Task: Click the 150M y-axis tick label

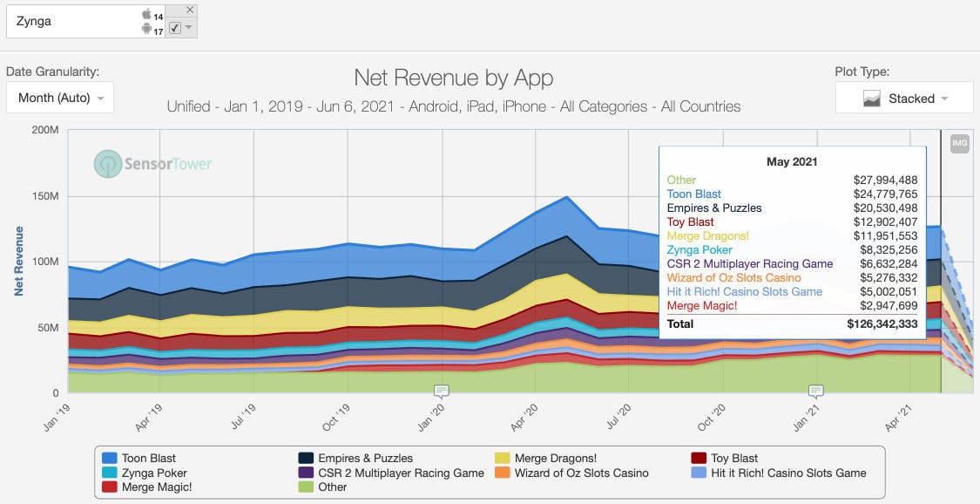Action: [45, 195]
